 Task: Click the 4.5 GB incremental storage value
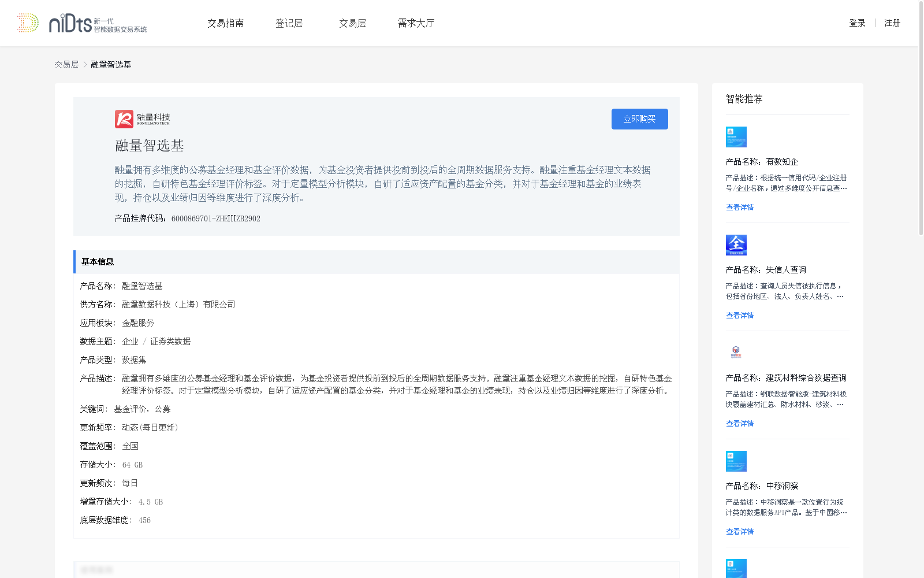(x=151, y=502)
